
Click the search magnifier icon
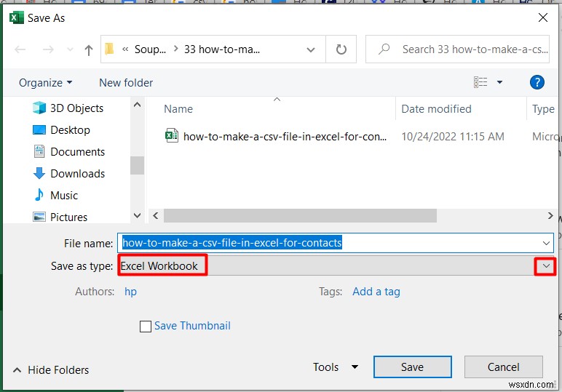coord(384,49)
